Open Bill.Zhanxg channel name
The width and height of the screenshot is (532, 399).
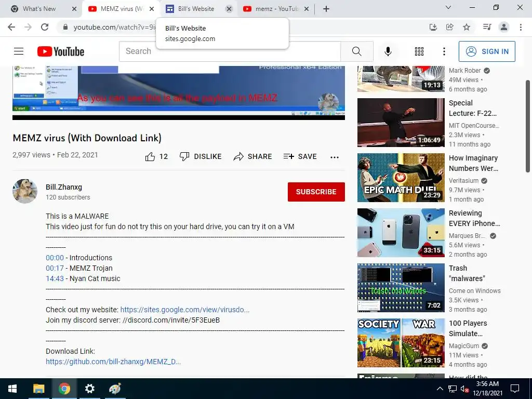click(x=64, y=187)
